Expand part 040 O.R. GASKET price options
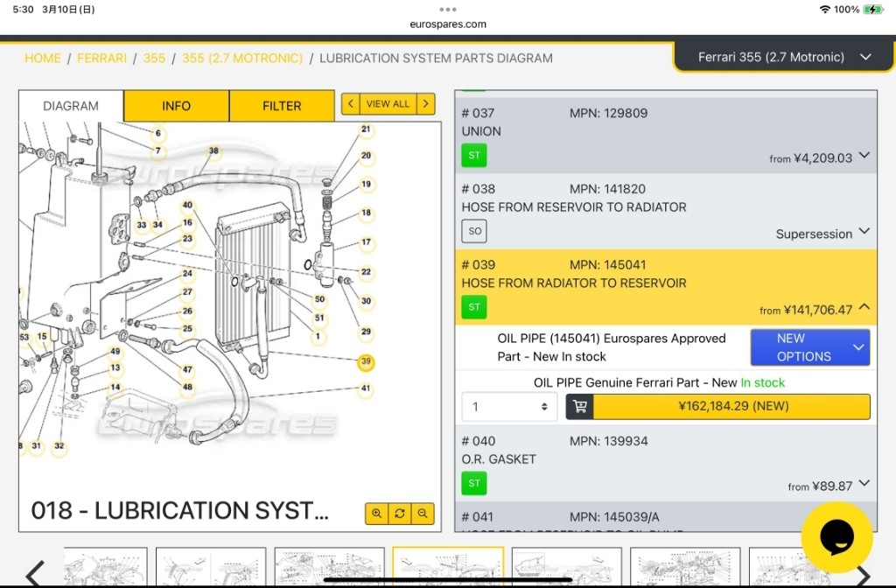896x588 pixels. coord(864,483)
